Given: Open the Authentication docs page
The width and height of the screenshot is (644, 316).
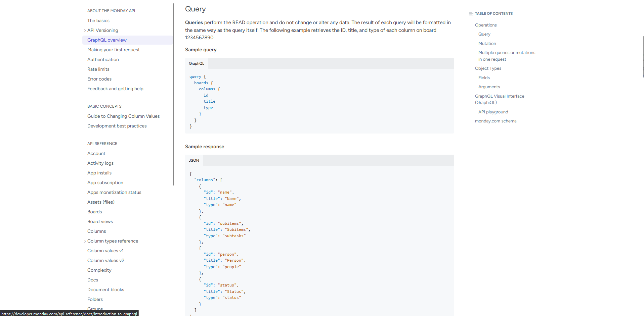Looking at the screenshot, I should tap(103, 59).
